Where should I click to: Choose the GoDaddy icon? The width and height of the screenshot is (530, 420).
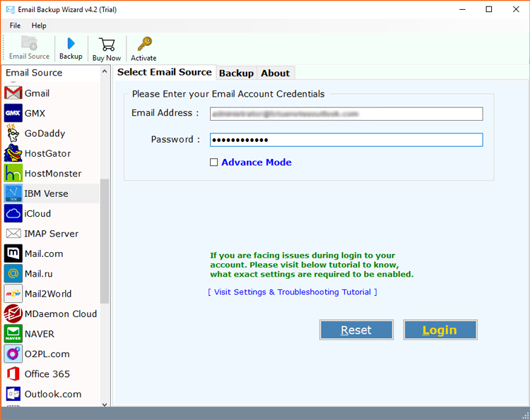[x=13, y=133]
